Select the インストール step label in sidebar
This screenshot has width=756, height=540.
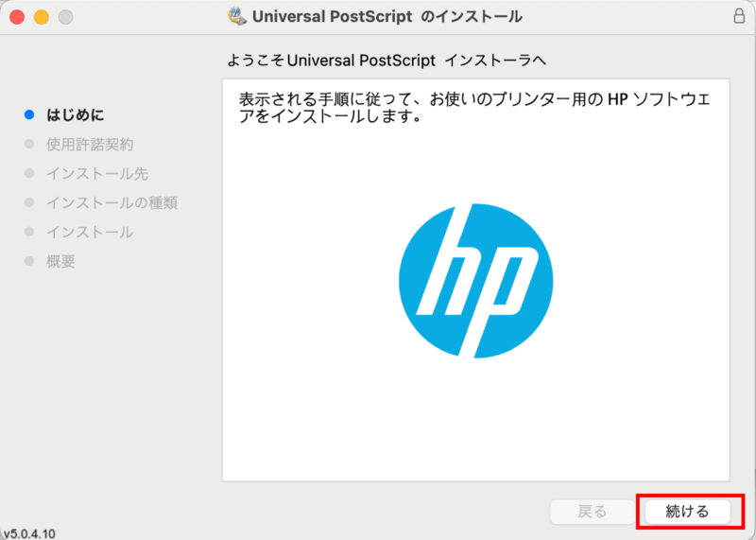(x=90, y=233)
